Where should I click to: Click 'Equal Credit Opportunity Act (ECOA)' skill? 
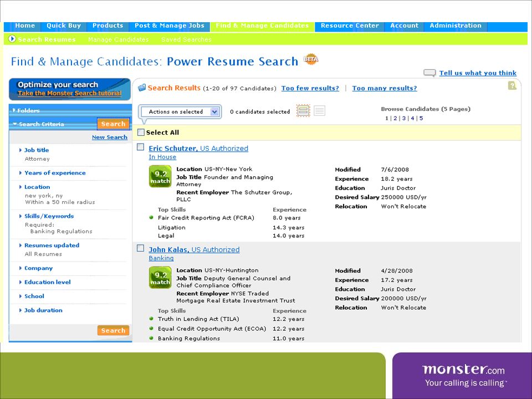pyautogui.click(x=212, y=329)
